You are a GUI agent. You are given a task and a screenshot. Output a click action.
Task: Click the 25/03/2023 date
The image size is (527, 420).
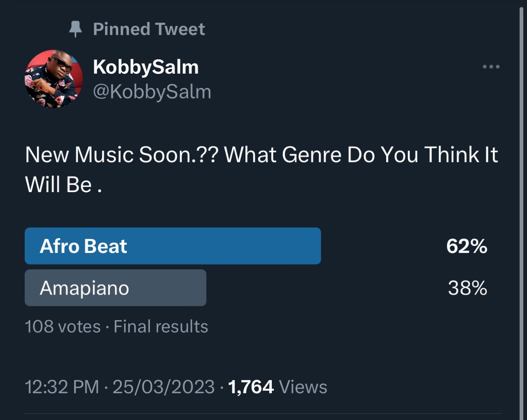click(x=163, y=387)
